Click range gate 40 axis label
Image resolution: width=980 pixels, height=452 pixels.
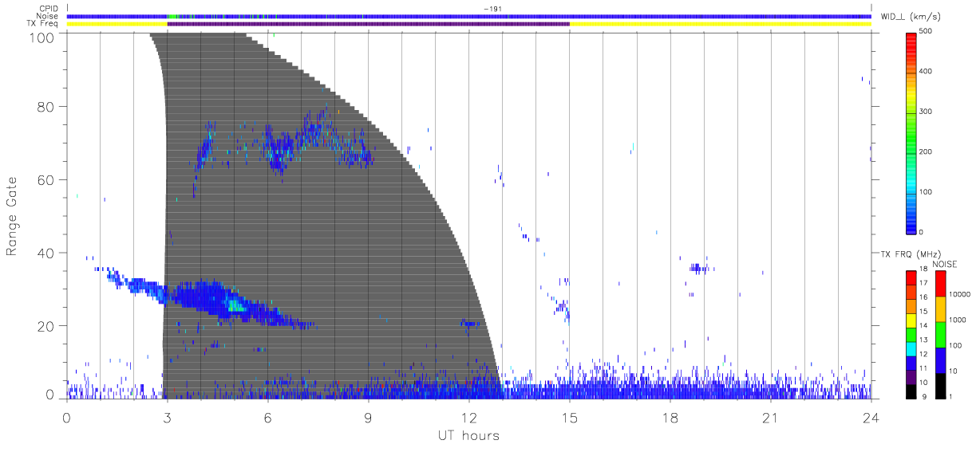(x=46, y=253)
